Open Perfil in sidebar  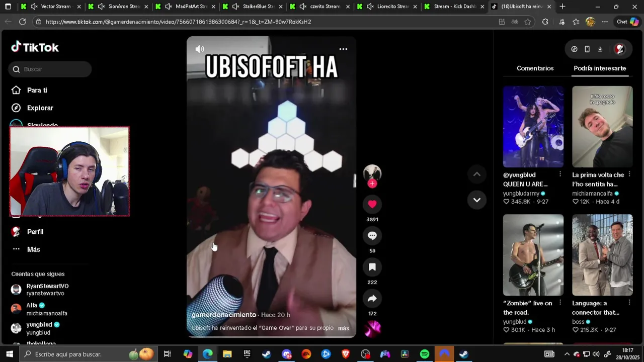[x=35, y=232]
